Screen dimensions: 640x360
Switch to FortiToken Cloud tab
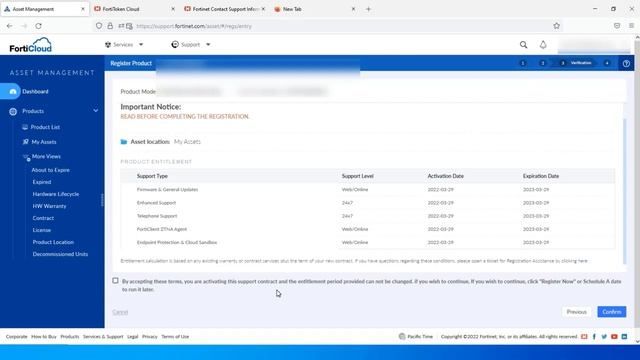(x=135, y=9)
